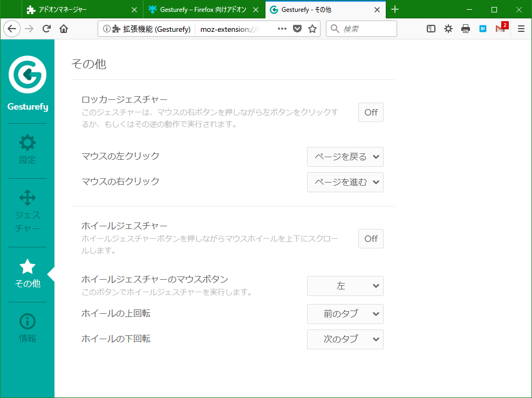
Task: Open the 設定 settings gear section
Action: coord(28,149)
